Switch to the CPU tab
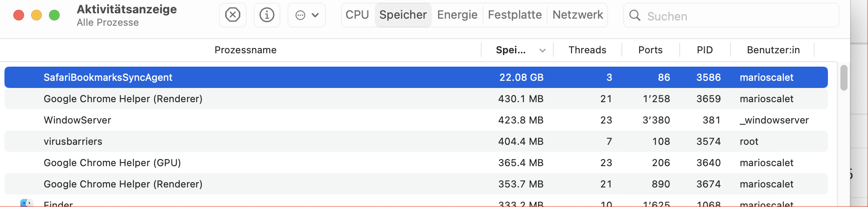Screen dimensions: 868x207 coord(357,15)
